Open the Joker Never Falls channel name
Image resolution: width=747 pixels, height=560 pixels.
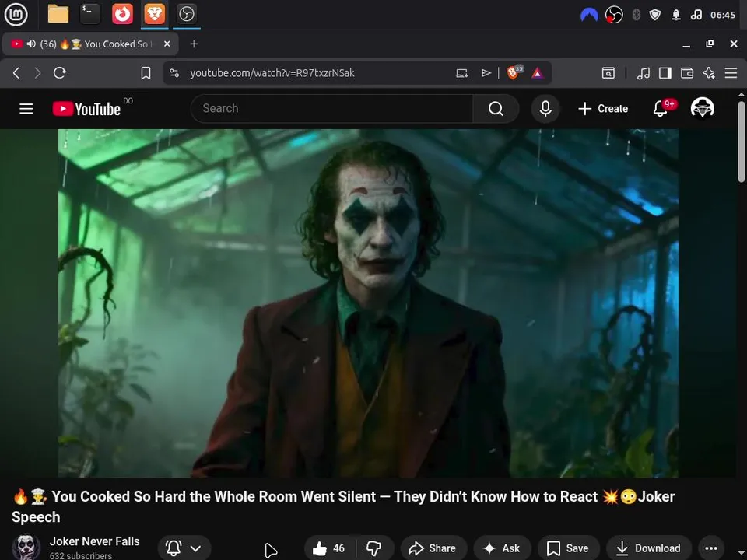pyautogui.click(x=95, y=541)
